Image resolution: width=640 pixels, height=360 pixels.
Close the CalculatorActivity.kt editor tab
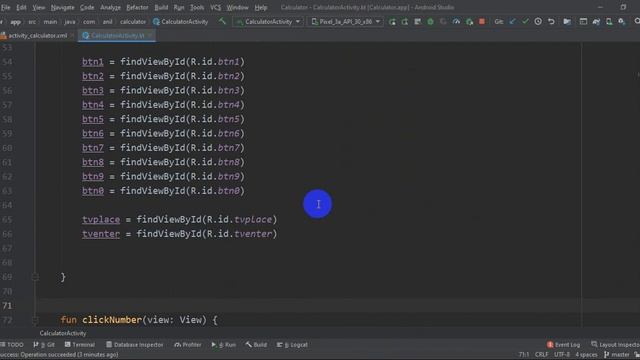coord(151,36)
